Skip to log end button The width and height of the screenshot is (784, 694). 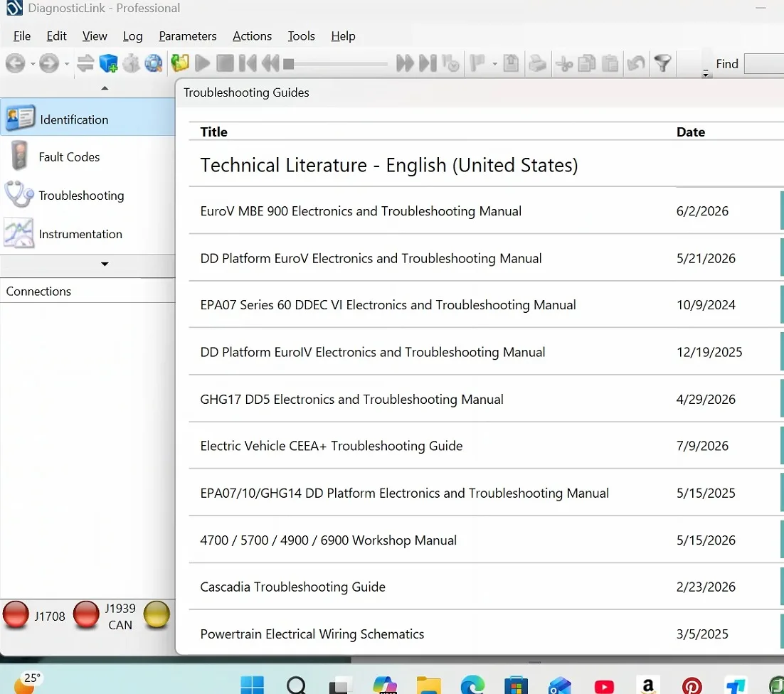[428, 63]
